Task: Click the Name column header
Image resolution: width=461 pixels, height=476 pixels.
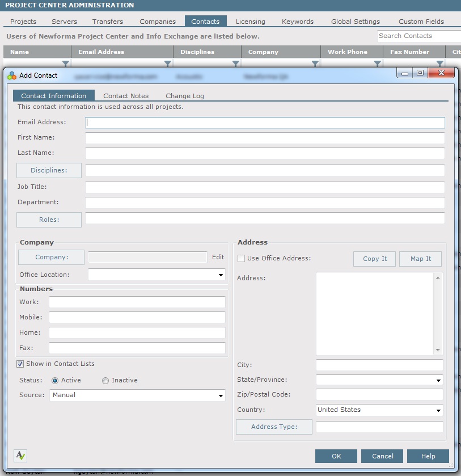Action: click(x=37, y=52)
